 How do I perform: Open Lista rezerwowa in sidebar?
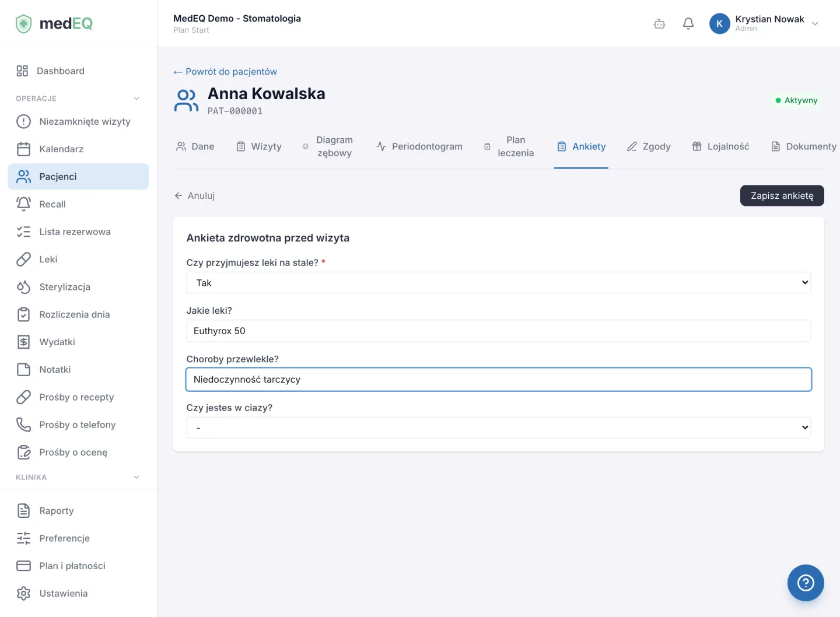click(78, 232)
